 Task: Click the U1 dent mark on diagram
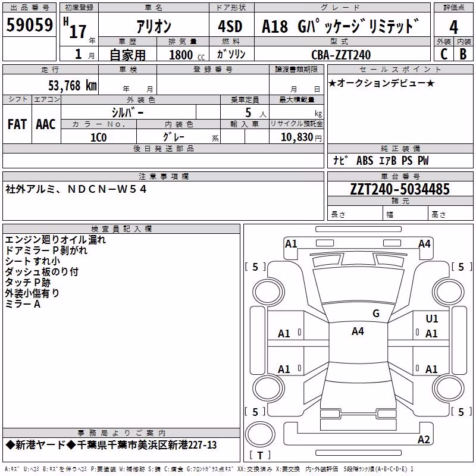tap(432, 319)
